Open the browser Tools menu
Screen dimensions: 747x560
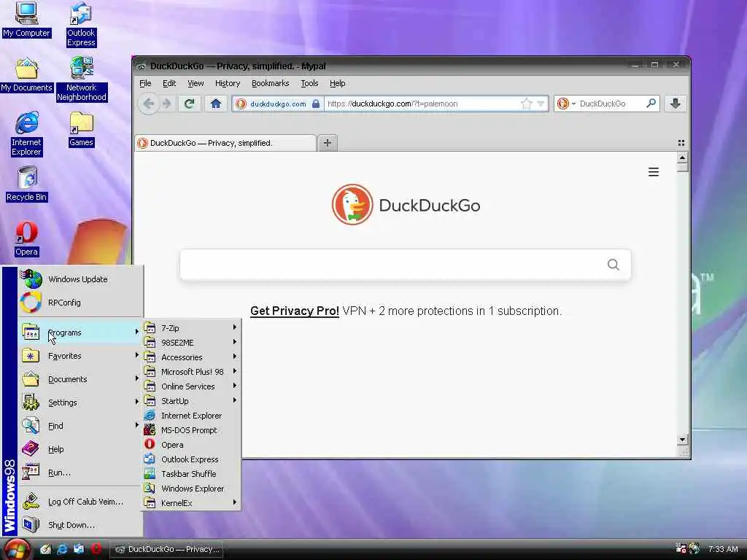point(309,83)
